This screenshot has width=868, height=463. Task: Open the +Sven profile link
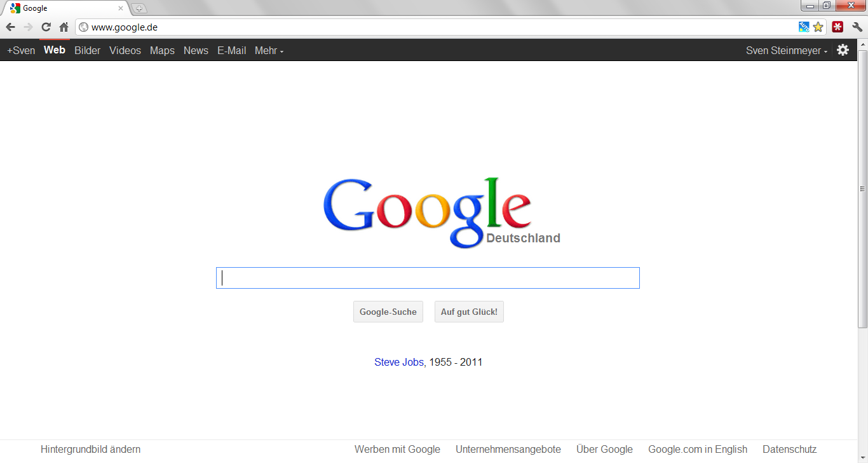tap(21, 50)
